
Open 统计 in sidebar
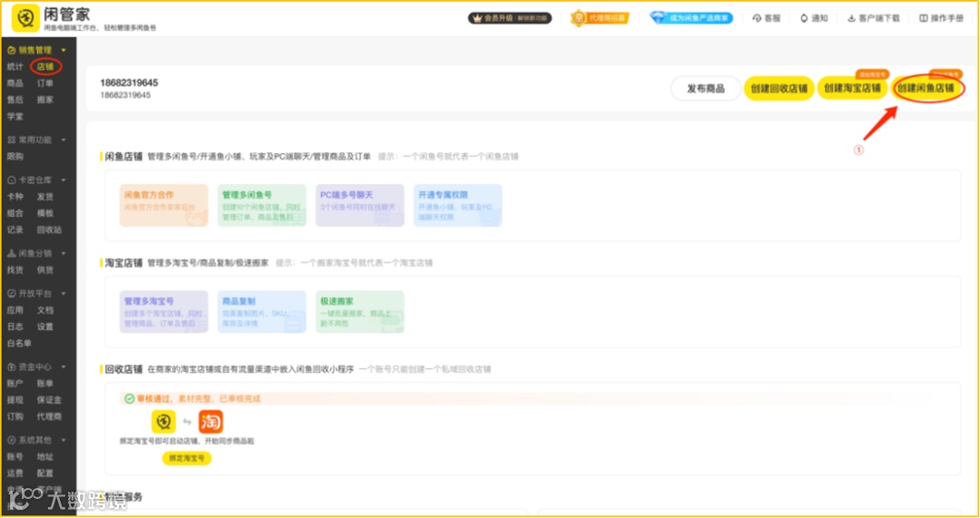point(15,66)
